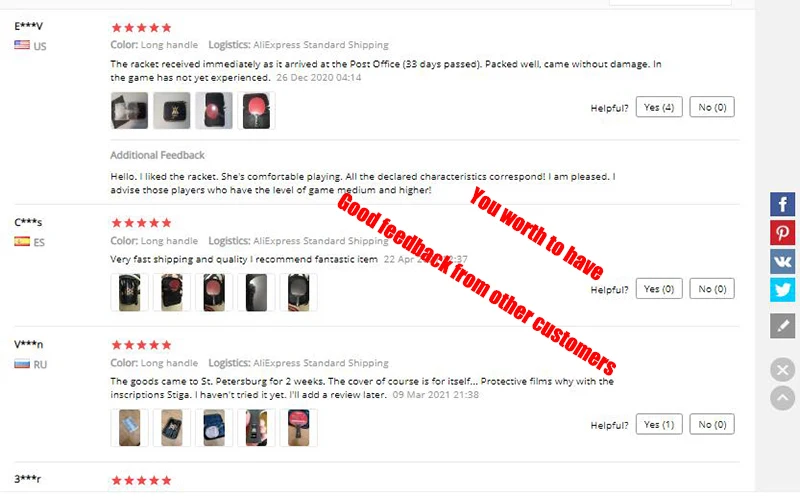Click the Pinterest share icon
The height and width of the screenshot is (497, 800).
(782, 233)
